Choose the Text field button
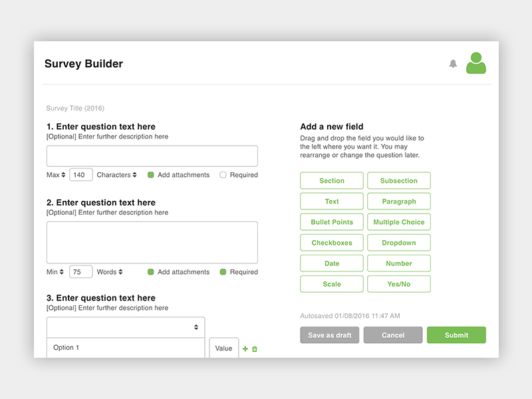The width and height of the screenshot is (532, 399). [332, 201]
